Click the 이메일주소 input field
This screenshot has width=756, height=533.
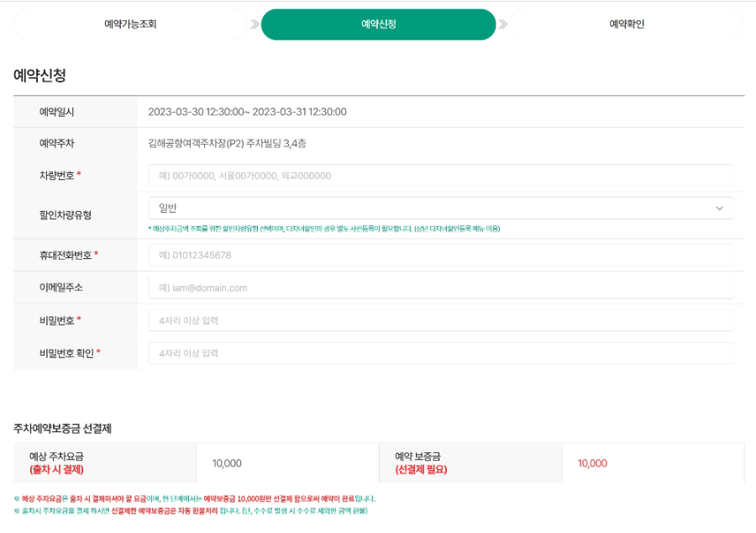441,288
